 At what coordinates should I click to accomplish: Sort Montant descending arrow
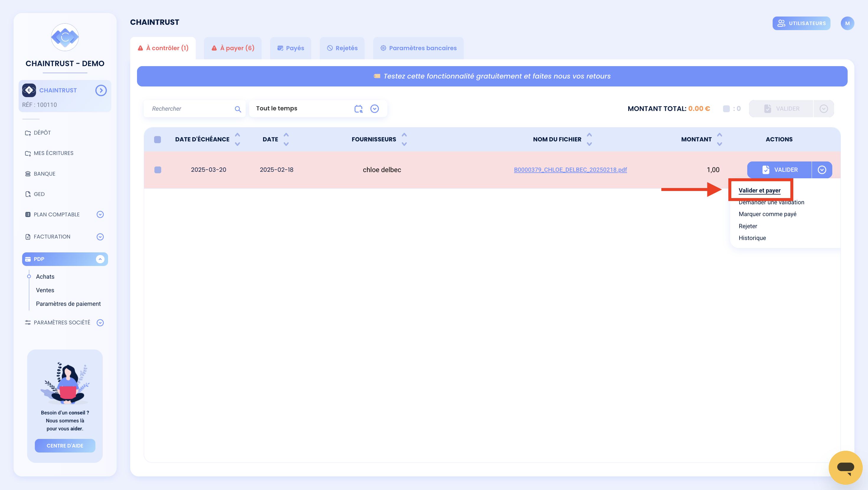coord(719,144)
